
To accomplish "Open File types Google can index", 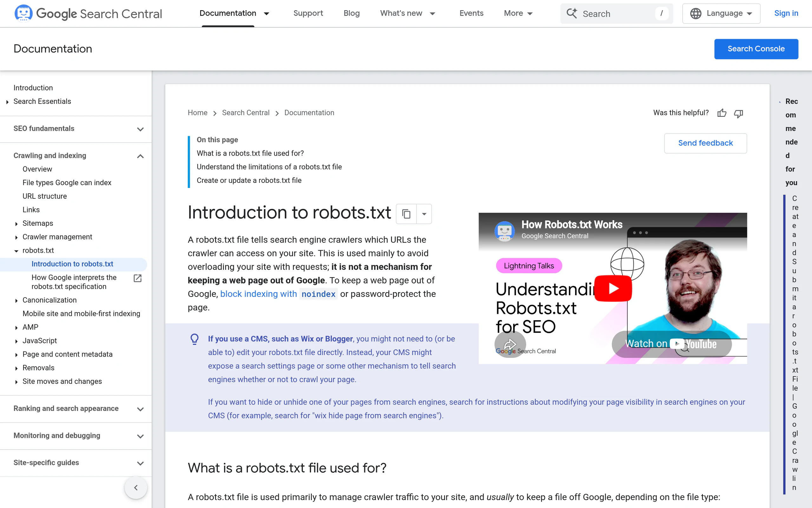I will tap(67, 183).
